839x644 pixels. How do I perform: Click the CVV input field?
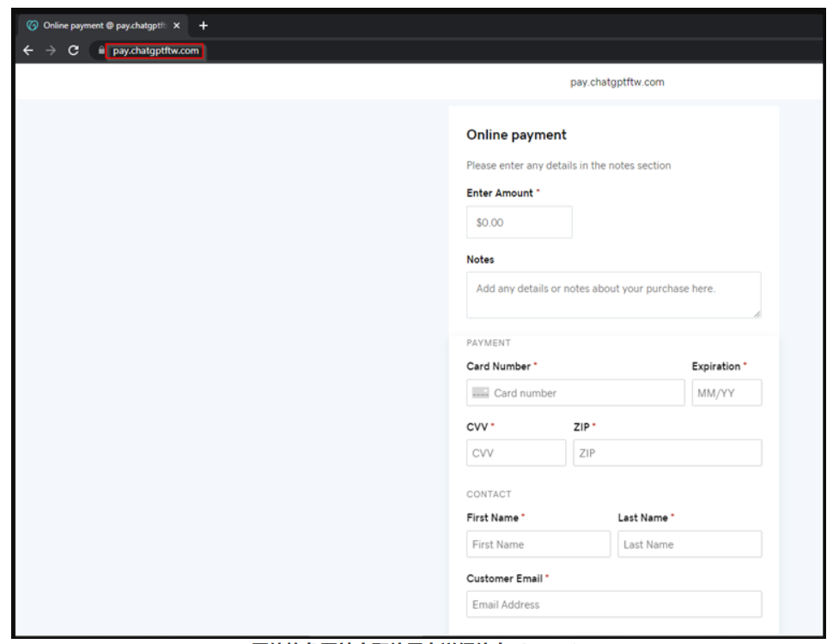pyautogui.click(x=516, y=453)
